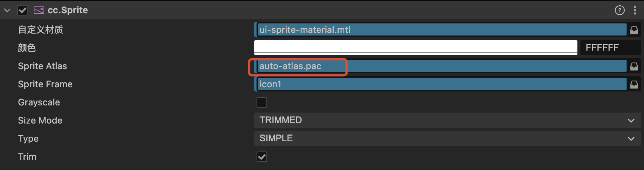Click the asset picker icon for Sprite Frame
This screenshot has height=170, width=644.
(634, 85)
